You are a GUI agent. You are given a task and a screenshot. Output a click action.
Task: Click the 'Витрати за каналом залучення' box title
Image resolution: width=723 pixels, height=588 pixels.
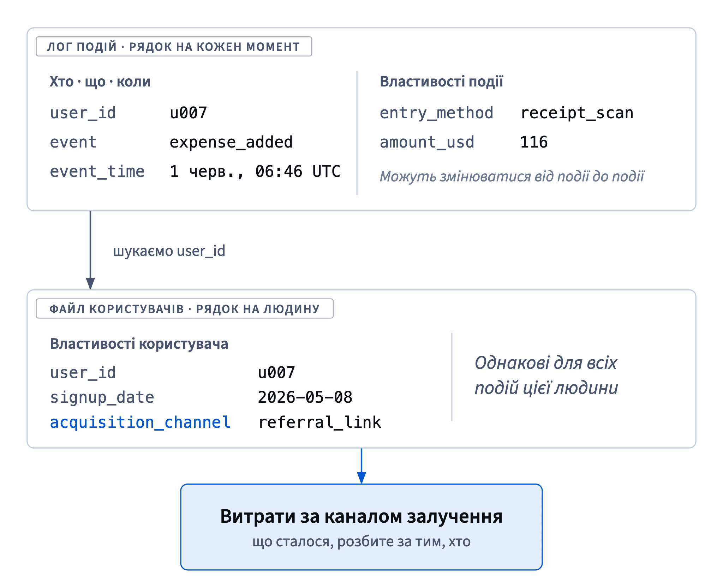pos(361,516)
